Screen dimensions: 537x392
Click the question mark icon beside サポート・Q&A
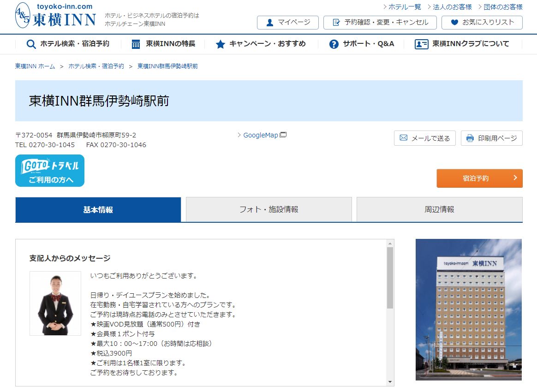(334, 44)
